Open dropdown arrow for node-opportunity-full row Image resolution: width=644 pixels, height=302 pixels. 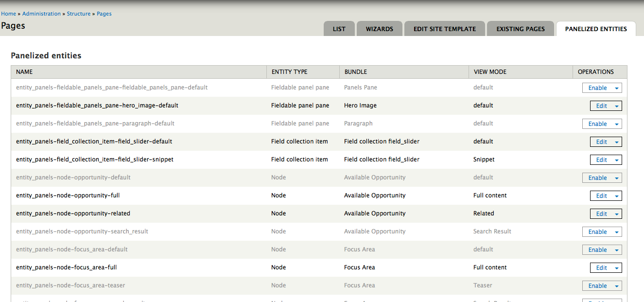[616, 196]
